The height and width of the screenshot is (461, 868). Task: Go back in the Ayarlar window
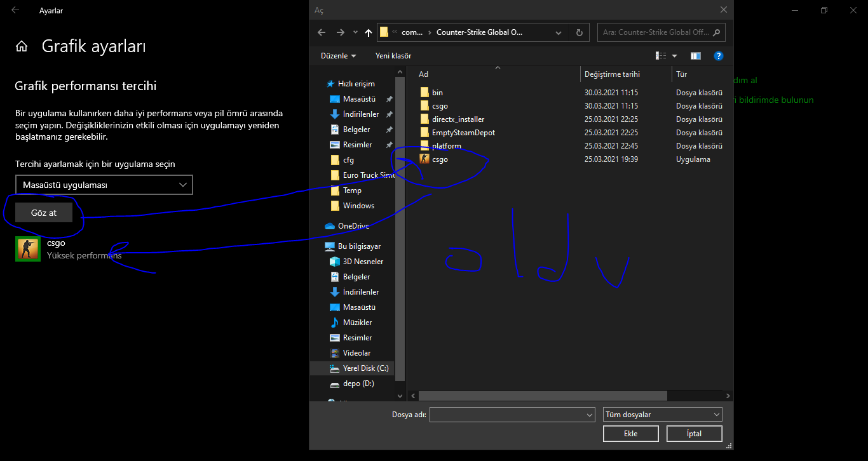click(x=15, y=10)
